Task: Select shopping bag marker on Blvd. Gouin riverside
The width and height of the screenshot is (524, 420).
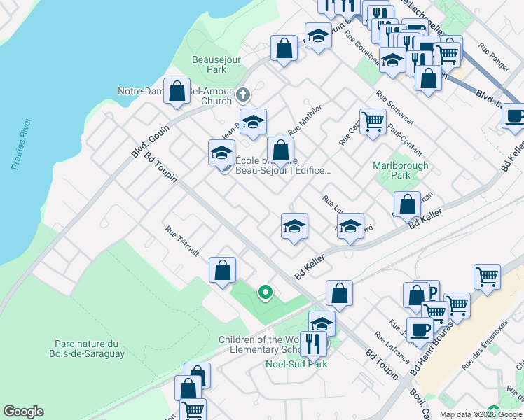Action: pyautogui.click(x=177, y=93)
